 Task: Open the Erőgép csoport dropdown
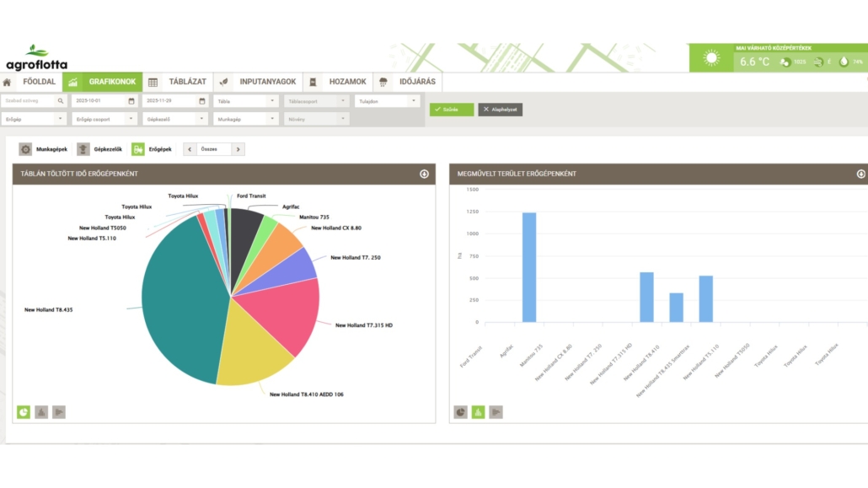[131, 120]
